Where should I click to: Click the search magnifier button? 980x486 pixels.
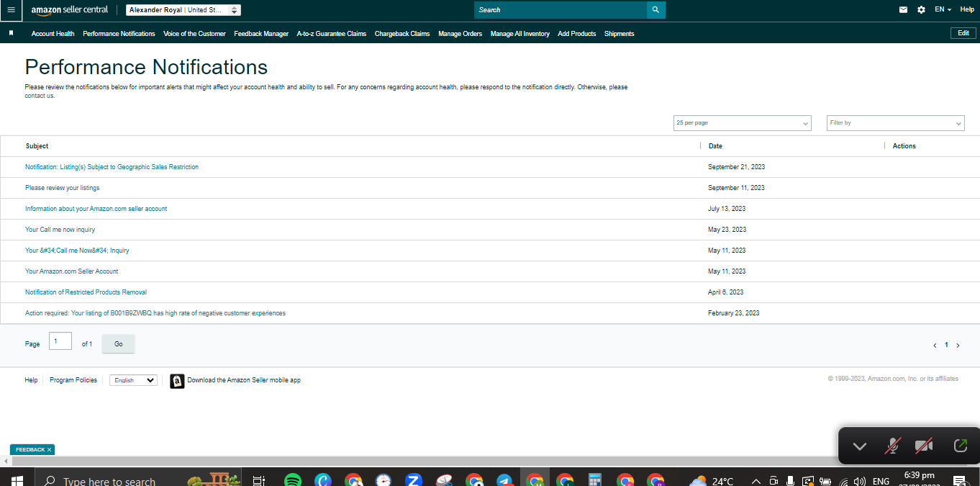click(x=655, y=10)
